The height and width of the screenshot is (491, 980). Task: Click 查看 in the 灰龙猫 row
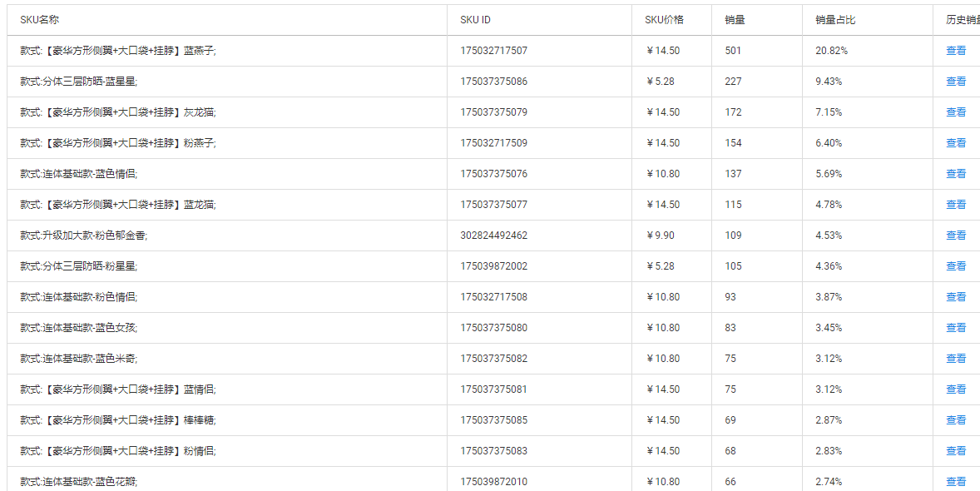coord(956,112)
